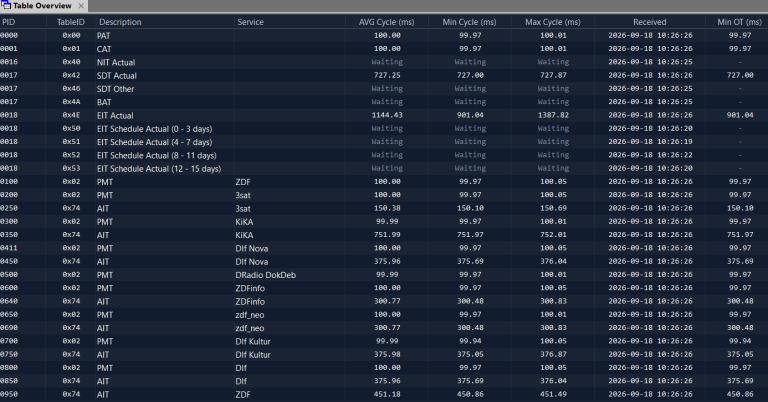Select EIT Schedule Actual (4 - 7 days)
Screen dimensions: 768x402
click(154, 142)
